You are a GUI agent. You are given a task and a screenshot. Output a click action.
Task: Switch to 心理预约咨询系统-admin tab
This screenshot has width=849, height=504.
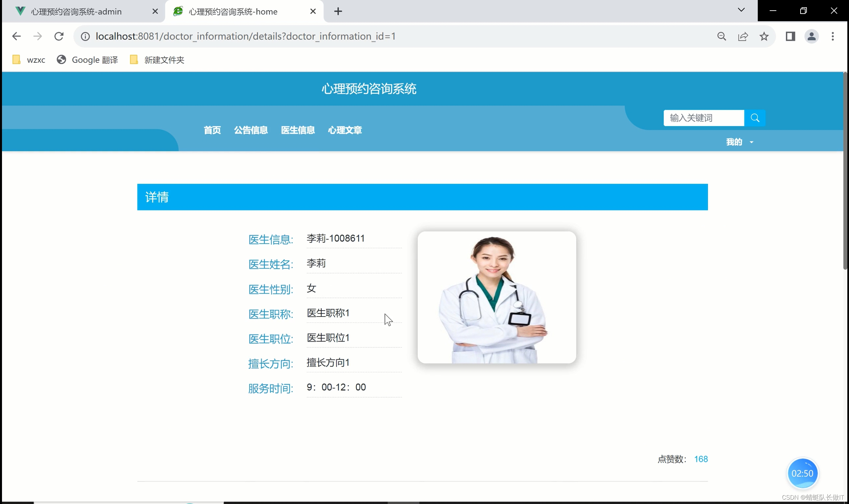pyautogui.click(x=76, y=12)
